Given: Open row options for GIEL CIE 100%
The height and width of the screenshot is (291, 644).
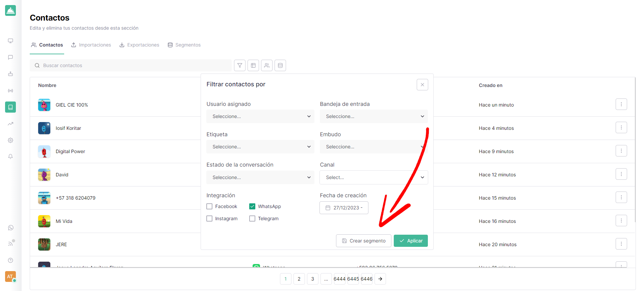Looking at the screenshot, I should click(621, 104).
